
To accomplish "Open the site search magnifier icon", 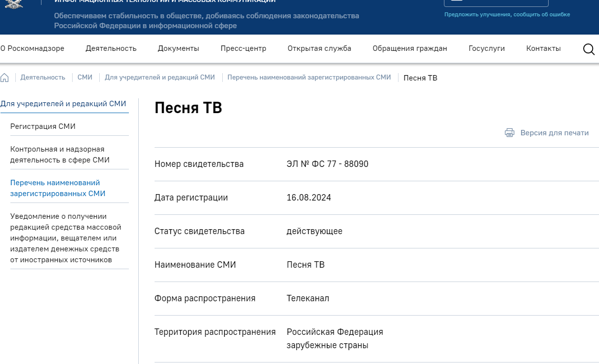I will pos(589,49).
